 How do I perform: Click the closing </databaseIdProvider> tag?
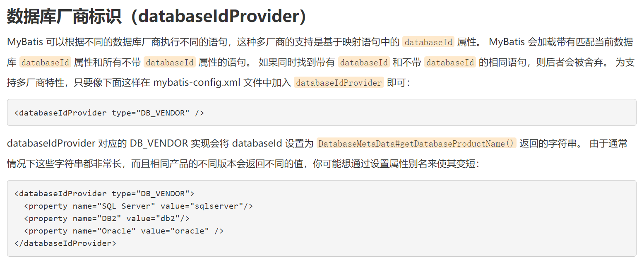click(65, 243)
